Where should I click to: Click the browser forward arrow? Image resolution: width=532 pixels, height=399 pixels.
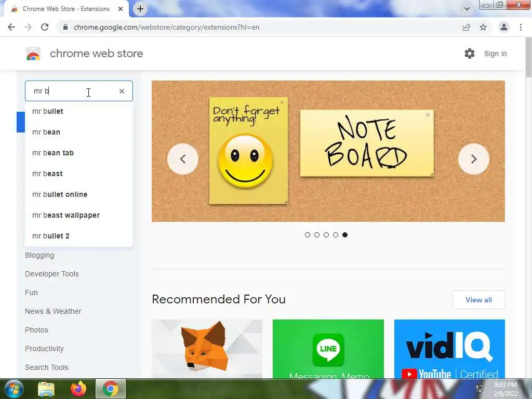coord(28,27)
